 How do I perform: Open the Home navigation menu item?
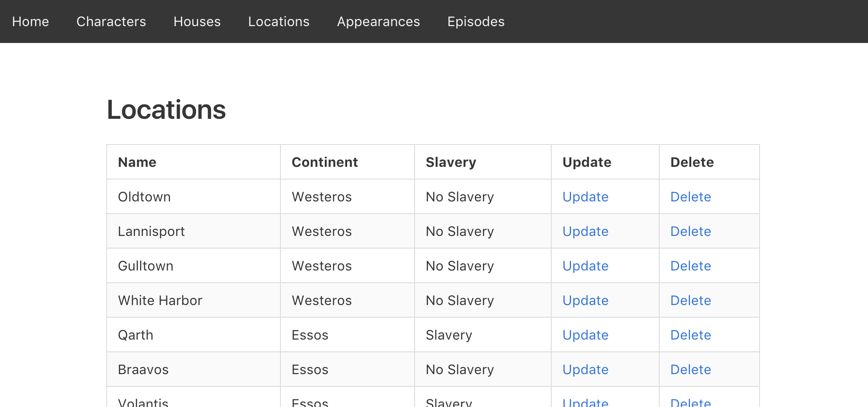point(30,21)
